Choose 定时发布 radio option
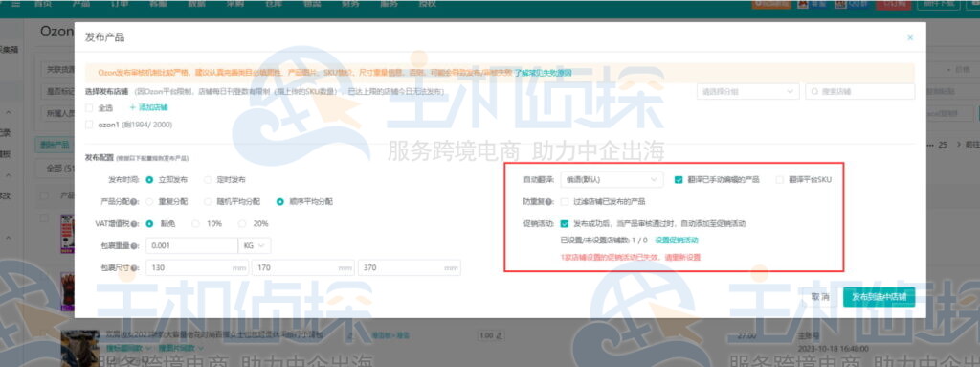Screen dimensions: 980x367 pos(208,180)
